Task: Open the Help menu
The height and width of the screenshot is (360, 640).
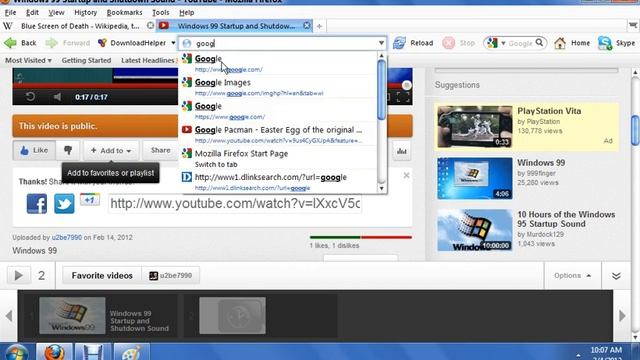Action: click(x=187, y=13)
